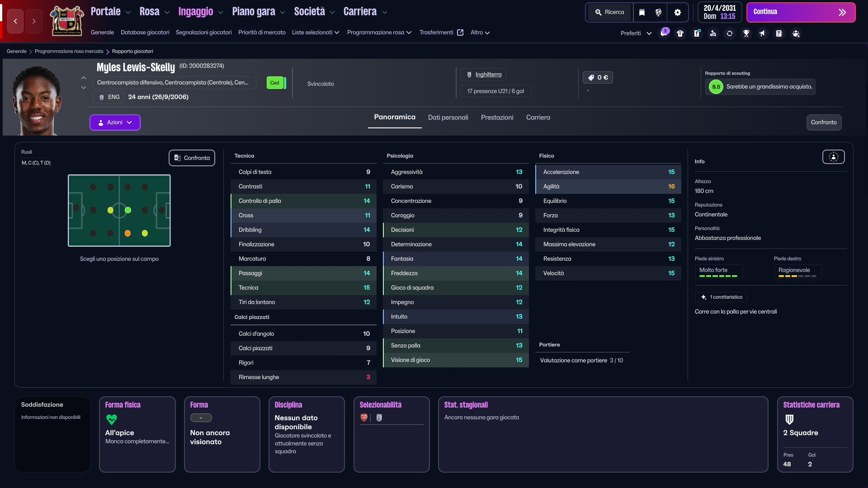Screen dimensions: 868x488
Task: Select the orange position dot on pitch
Action: (x=127, y=233)
